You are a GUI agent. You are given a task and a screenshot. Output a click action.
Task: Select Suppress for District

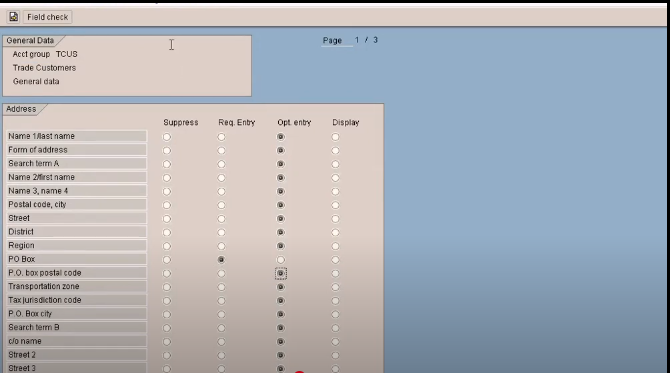pos(167,232)
